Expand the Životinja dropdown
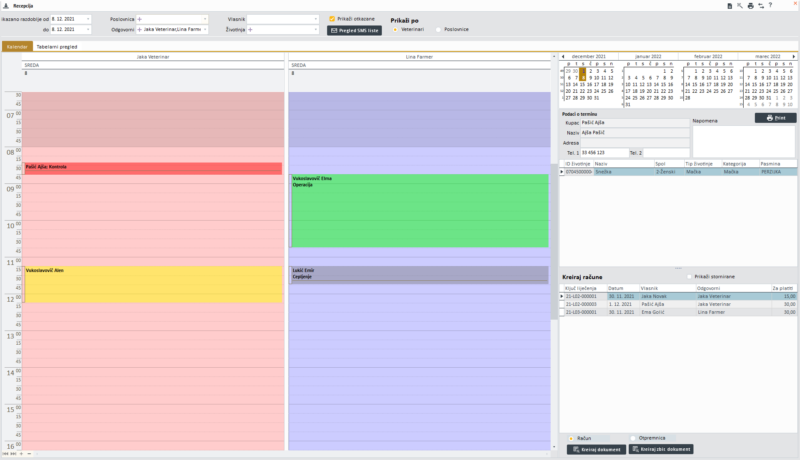This screenshot has height=460, width=800. 315,30
